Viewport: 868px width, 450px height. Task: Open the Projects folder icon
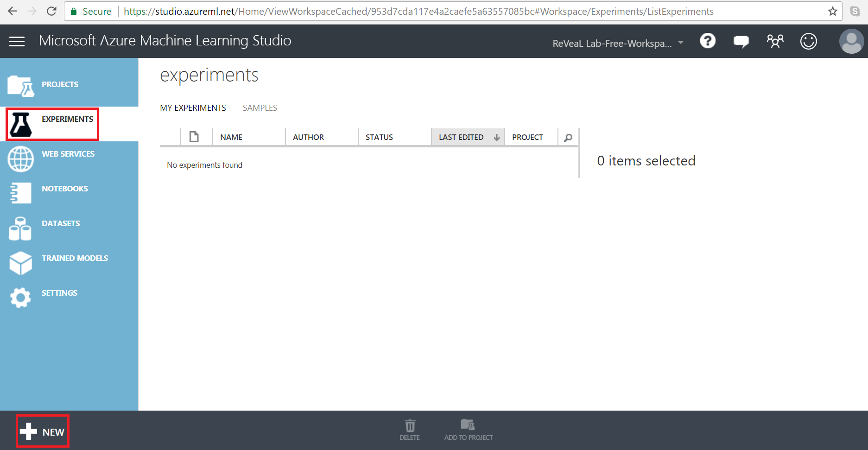(21, 86)
